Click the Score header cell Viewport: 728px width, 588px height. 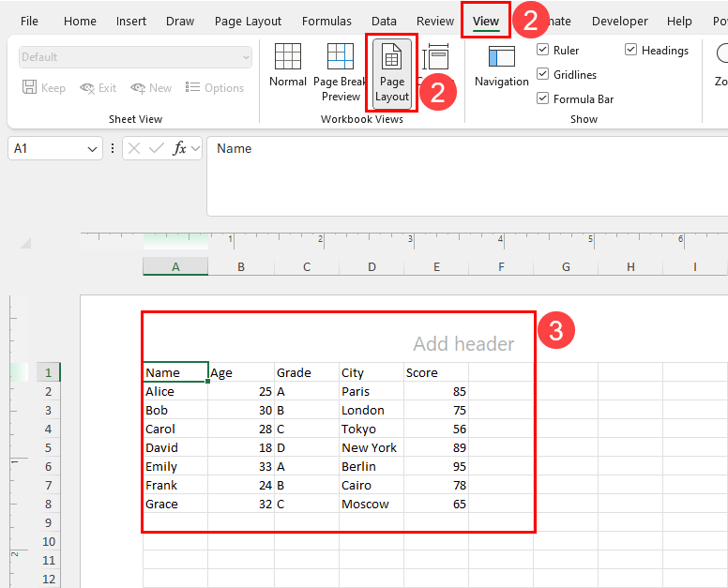pos(436,372)
